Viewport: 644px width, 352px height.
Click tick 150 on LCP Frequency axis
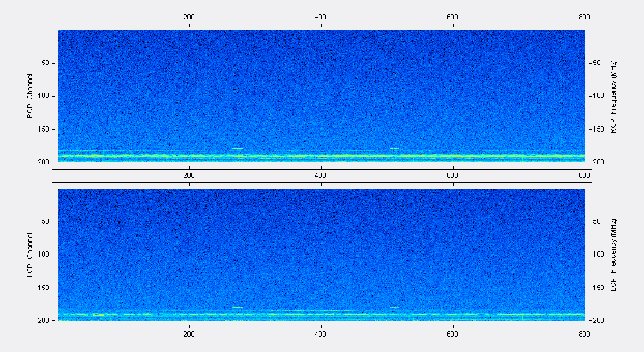598,288
